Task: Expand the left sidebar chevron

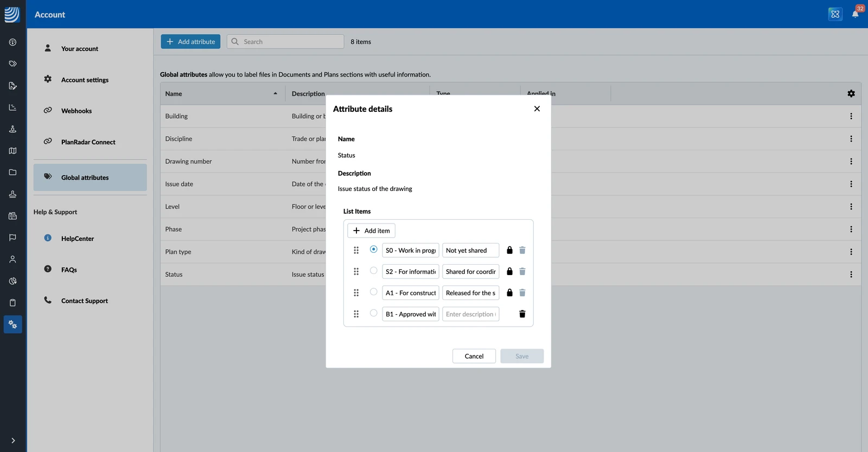Action: point(13,441)
